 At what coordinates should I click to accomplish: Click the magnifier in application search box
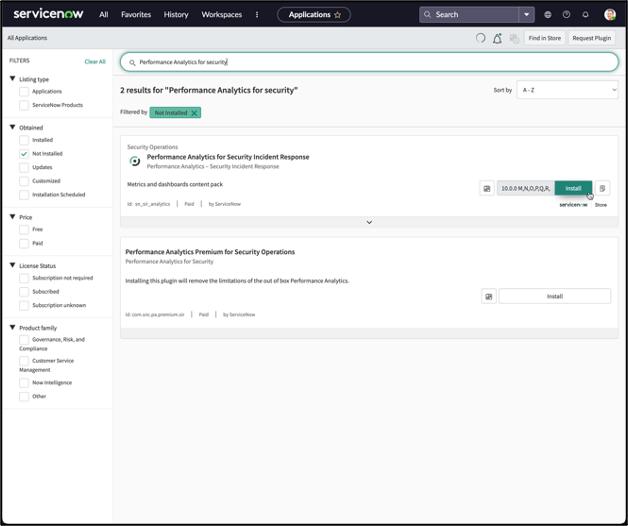pos(132,62)
